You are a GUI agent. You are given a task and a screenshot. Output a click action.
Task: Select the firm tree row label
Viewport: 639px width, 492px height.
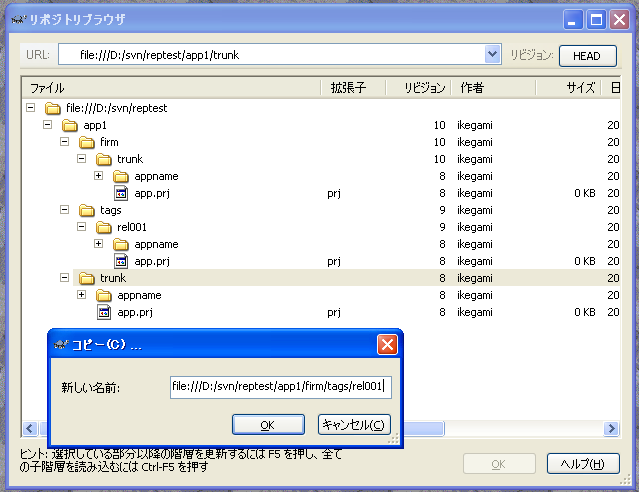click(109, 142)
